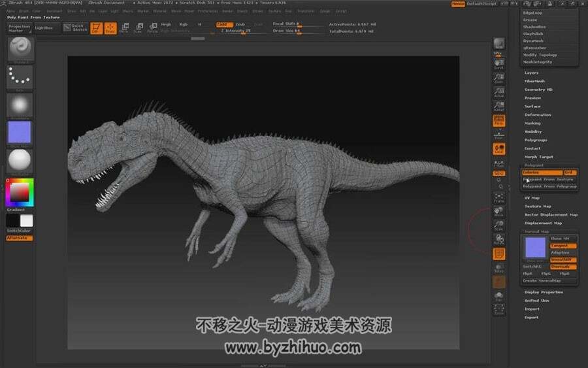Image resolution: width=588 pixels, height=368 pixels.
Task: Select the Zoom canvas icon
Action: 498,78
